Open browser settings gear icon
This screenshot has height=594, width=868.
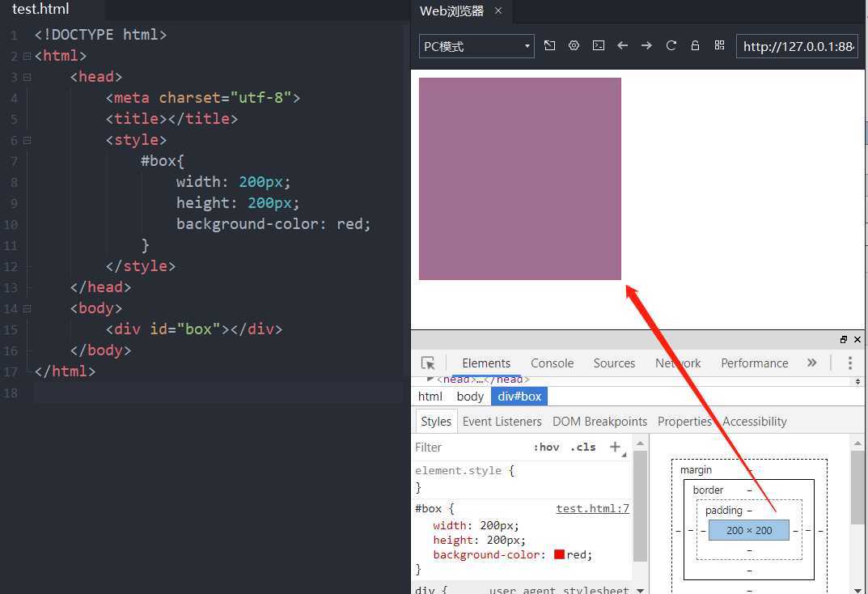[574, 45]
